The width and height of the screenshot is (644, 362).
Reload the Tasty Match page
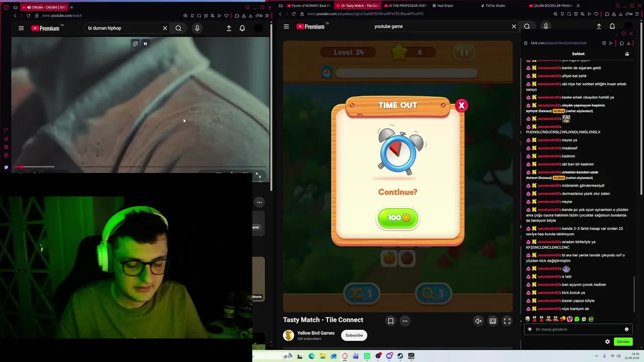click(x=293, y=14)
